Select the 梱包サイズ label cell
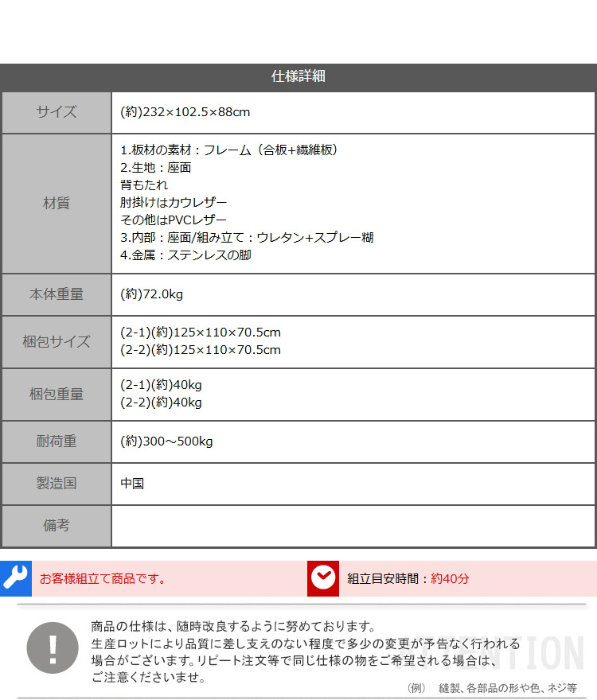The image size is (597, 700). click(57, 342)
